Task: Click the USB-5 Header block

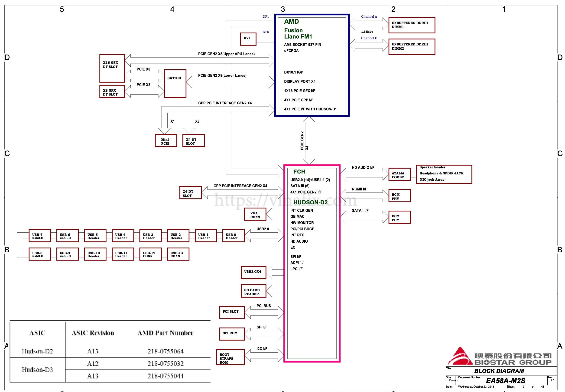Action: [95, 236]
